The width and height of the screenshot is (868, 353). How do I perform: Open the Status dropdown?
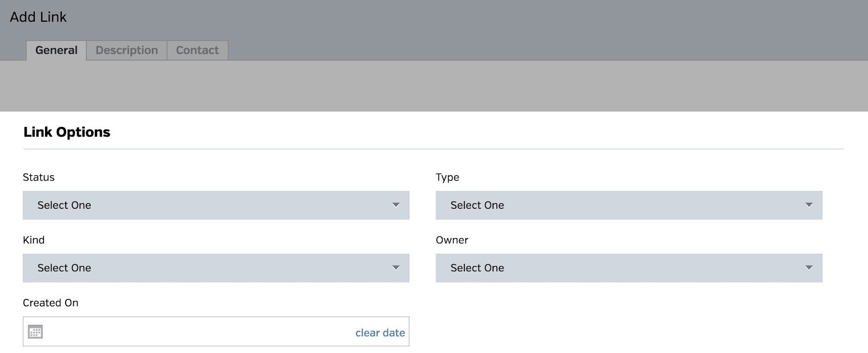[x=216, y=205]
